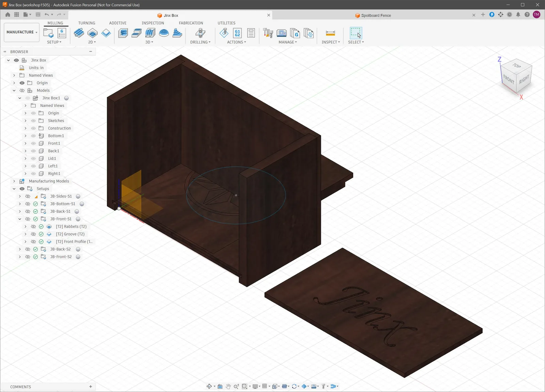Click the New Setup icon
This screenshot has width=545, height=392.
(x=48, y=33)
